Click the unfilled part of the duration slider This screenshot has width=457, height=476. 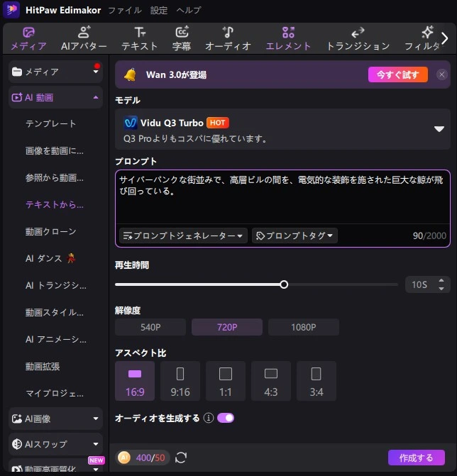click(343, 284)
